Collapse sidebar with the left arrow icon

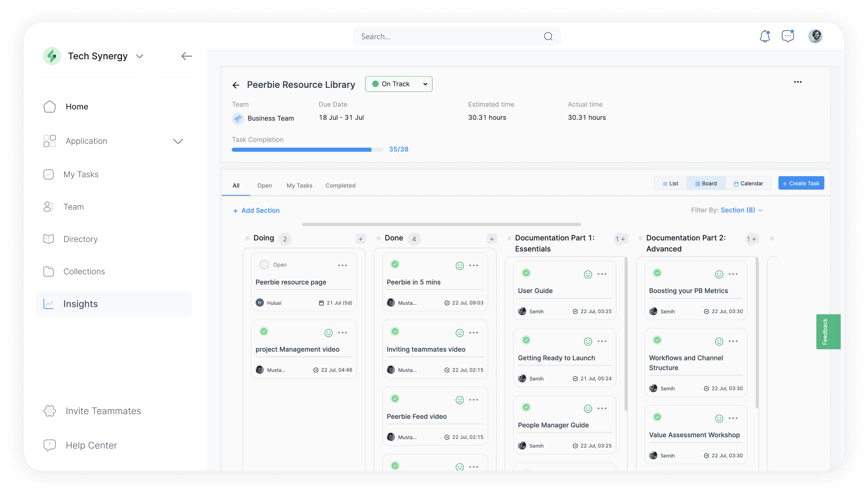pos(186,56)
